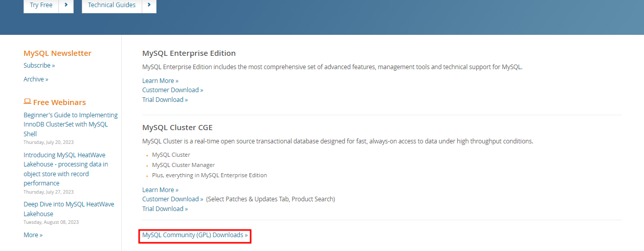Click the date Thursday, July 27, 2023
Viewport: 644px width, 251px height.
pos(49,192)
